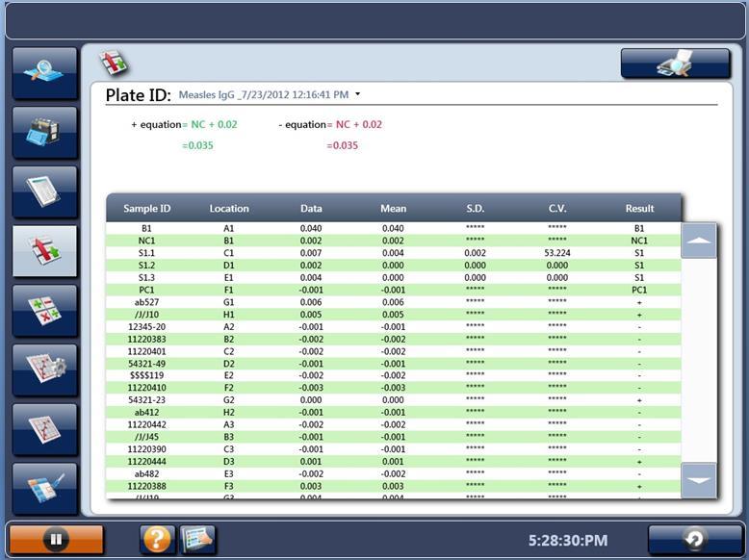Select sample $$$$119

pyautogui.click(x=146, y=375)
